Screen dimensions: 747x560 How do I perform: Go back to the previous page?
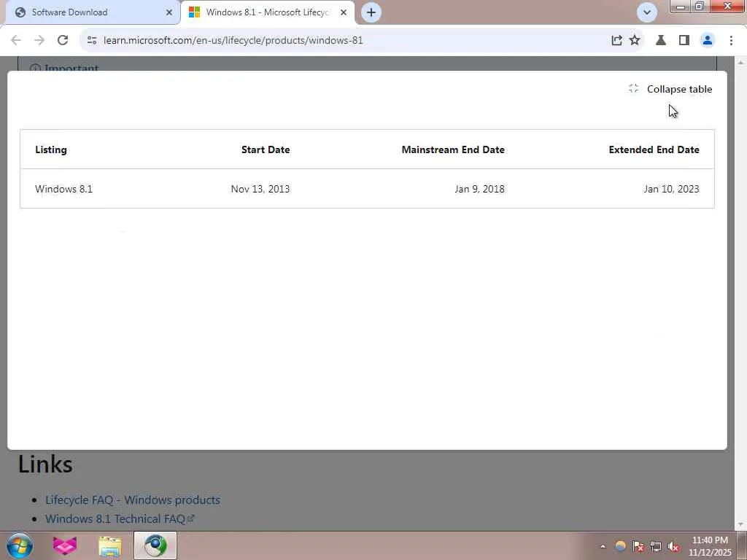tap(16, 41)
